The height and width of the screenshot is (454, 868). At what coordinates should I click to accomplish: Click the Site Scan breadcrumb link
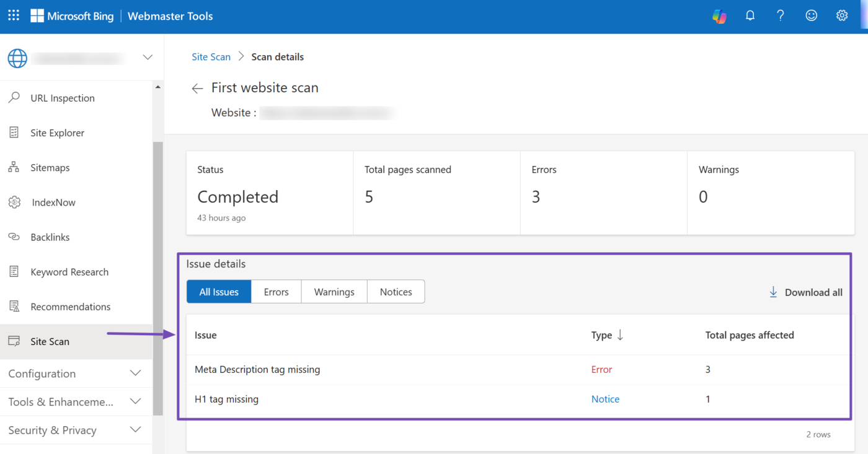point(211,57)
